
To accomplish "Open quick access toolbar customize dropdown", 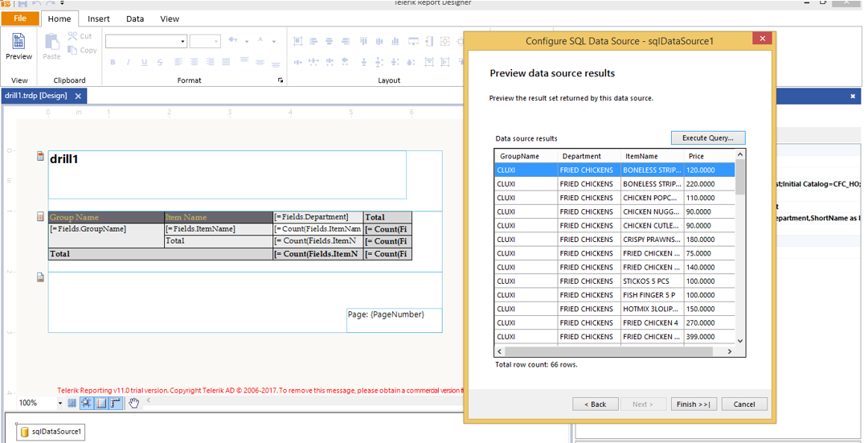I will tap(62, 3).
